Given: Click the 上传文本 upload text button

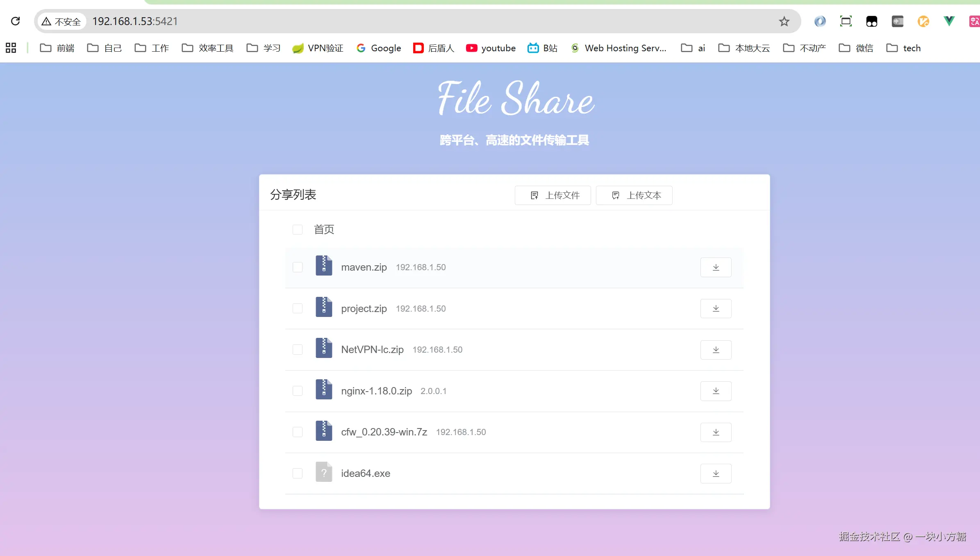Looking at the screenshot, I should (634, 195).
